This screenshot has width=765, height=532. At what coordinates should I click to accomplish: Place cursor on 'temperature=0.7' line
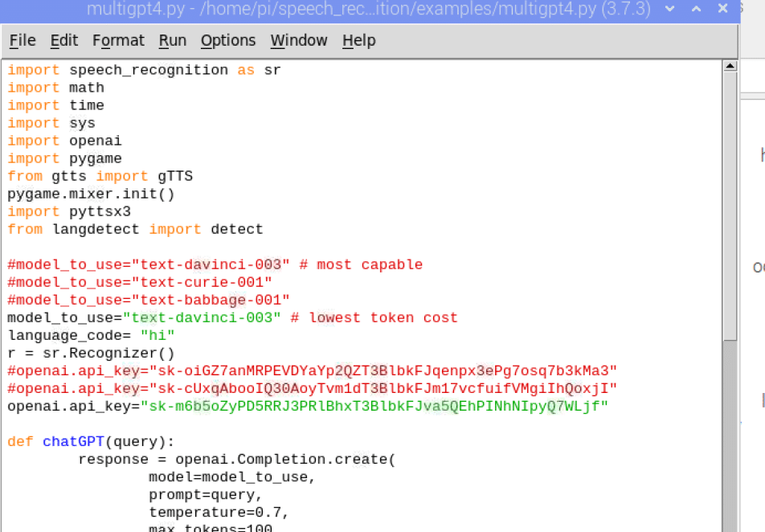click(218, 512)
